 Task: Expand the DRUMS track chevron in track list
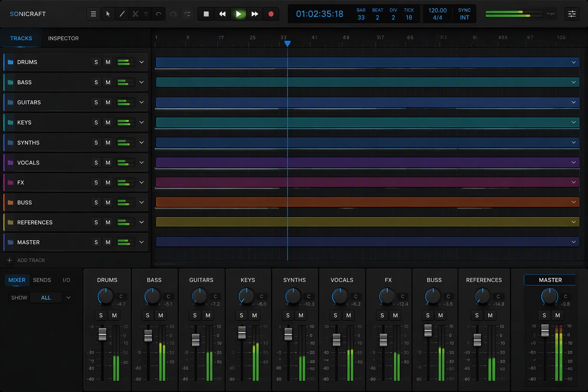142,62
